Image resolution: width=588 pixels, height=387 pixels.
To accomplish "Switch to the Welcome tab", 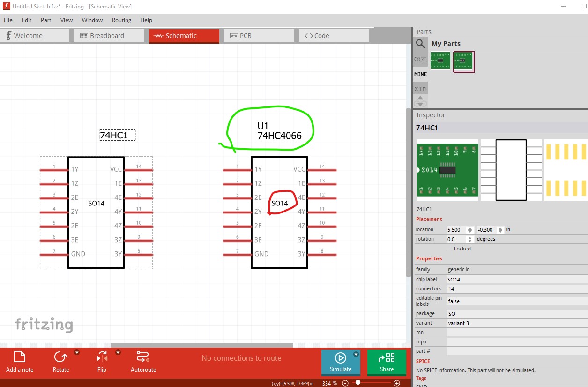I will (35, 36).
